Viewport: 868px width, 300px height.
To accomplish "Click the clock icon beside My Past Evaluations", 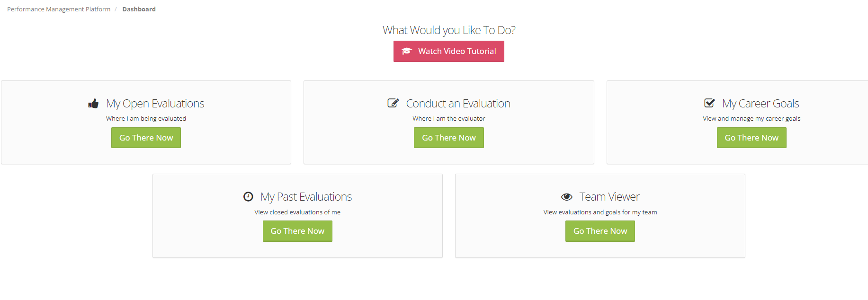I will [248, 197].
